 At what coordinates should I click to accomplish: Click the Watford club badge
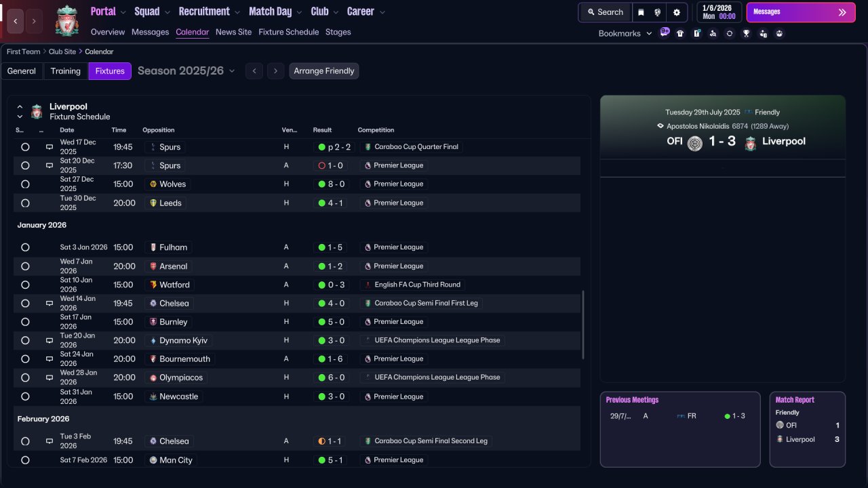click(153, 285)
